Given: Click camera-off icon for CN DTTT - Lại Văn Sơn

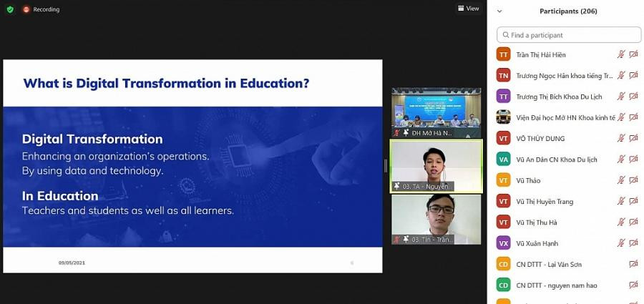Looking at the screenshot, I should coord(633,265).
